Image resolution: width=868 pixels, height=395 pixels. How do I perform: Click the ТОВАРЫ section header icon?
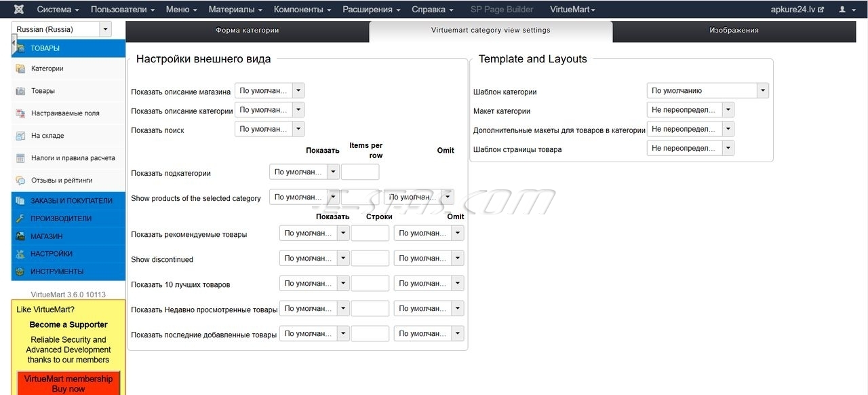click(x=20, y=48)
